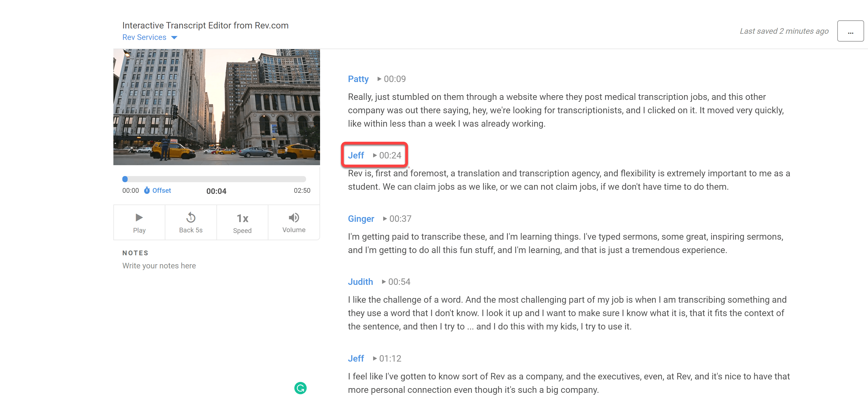
Task: Open the Grammarly icon
Action: [x=300, y=388]
